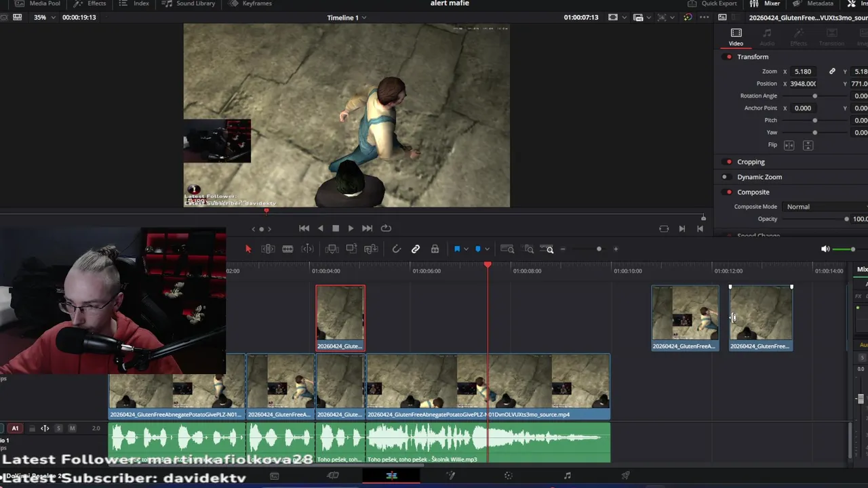
Task: Toggle the Dynamic Zoom switch
Action: pos(725,177)
